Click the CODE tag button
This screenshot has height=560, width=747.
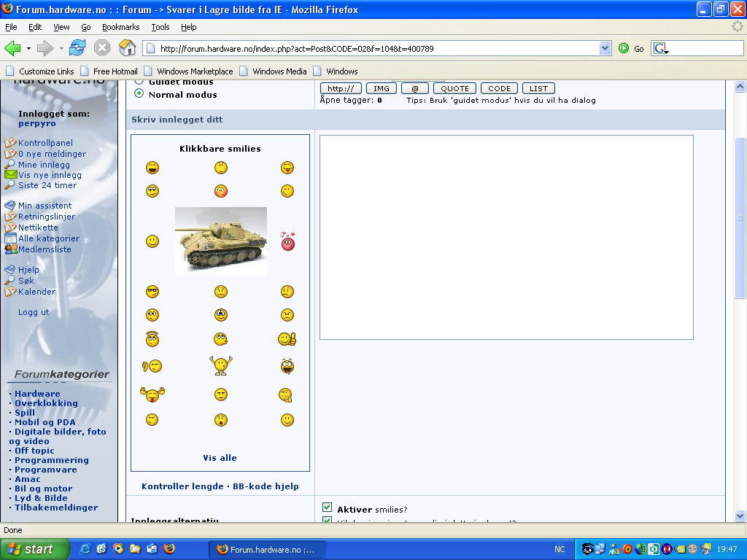pos(499,88)
